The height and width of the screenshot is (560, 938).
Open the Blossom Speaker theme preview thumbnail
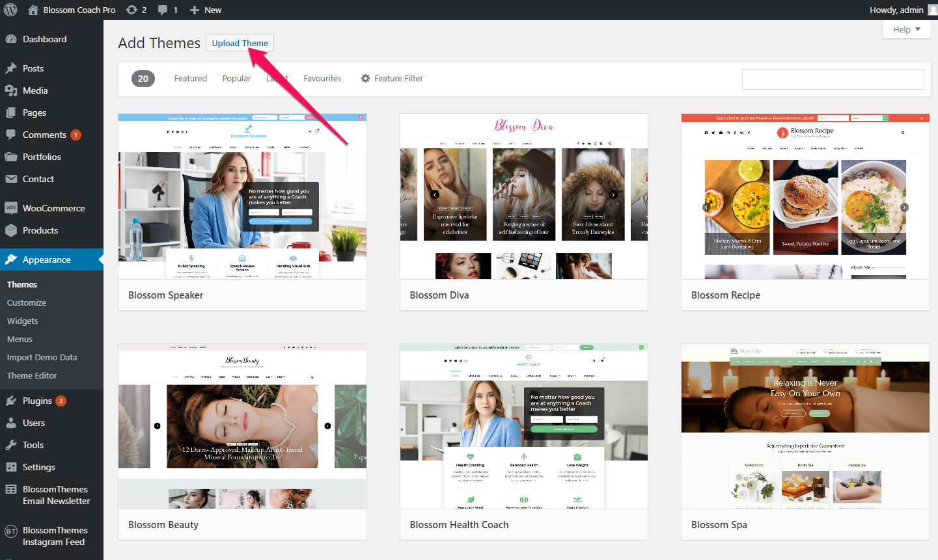pos(242,196)
